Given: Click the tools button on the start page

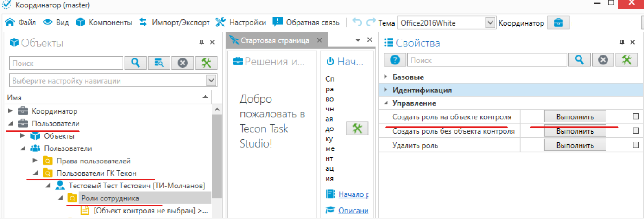Looking at the screenshot, I should pos(357,129).
